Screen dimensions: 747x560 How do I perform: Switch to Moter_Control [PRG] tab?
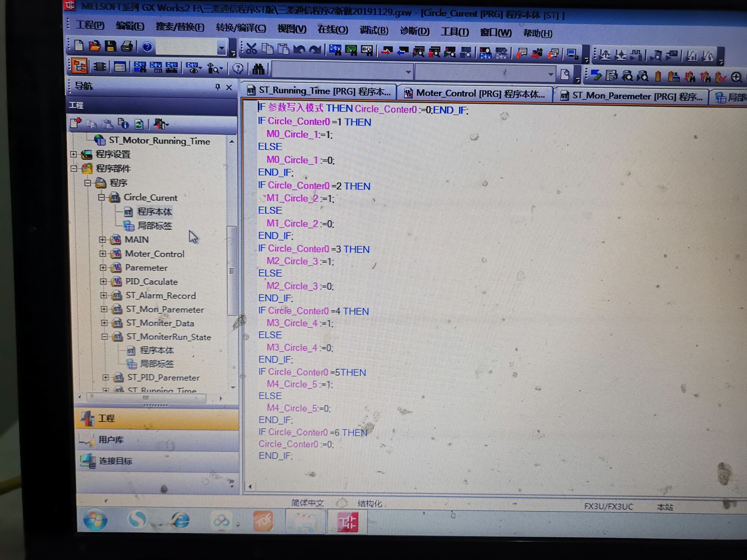pyautogui.click(x=475, y=93)
